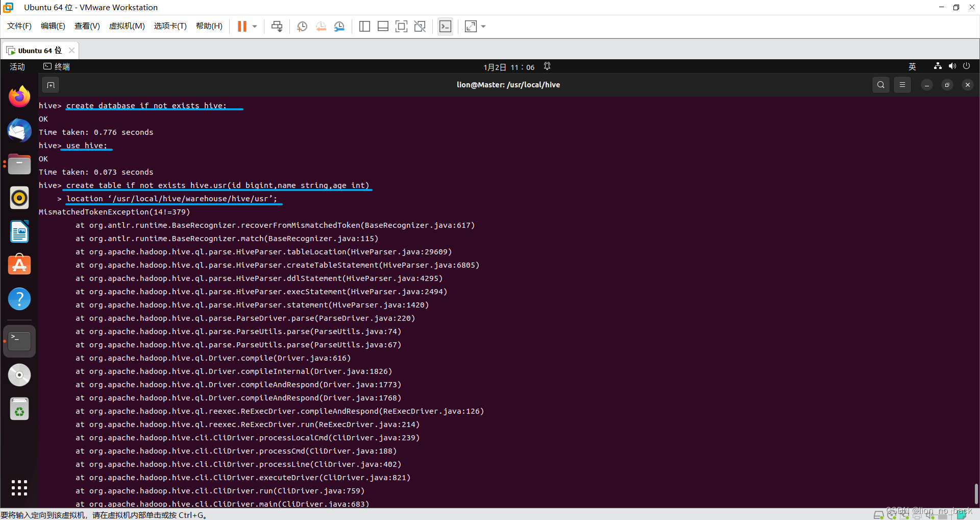The height and width of the screenshot is (520, 980).
Task: Click the location '/usr/local/hive/warehouse/hive/usr' line
Action: point(171,199)
